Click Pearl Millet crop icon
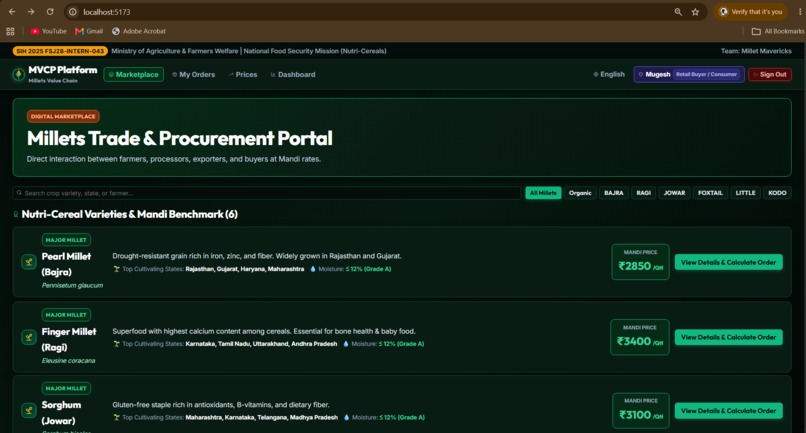This screenshot has height=433, width=806. (29, 262)
